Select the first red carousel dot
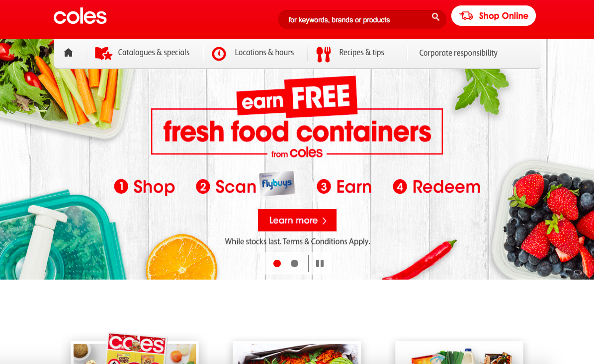The height and width of the screenshot is (364, 594). click(277, 263)
